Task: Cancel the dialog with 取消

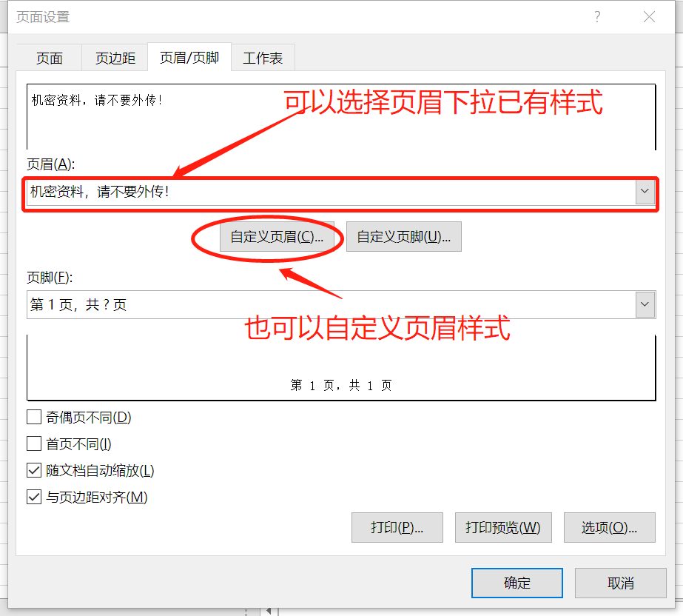Action: point(621,583)
